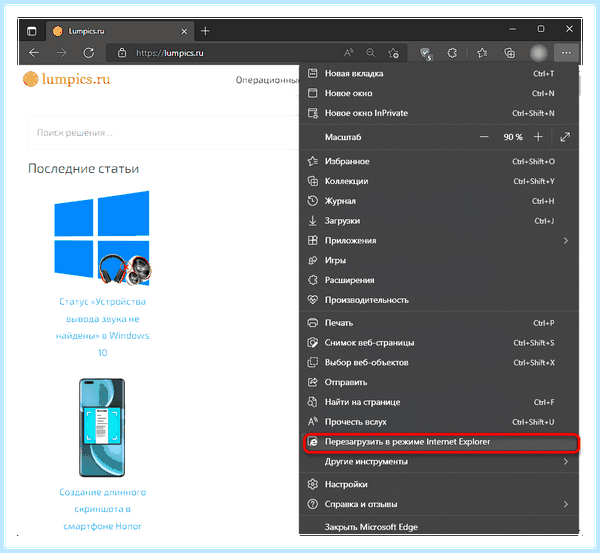
Task: Open article link Статус «Устройства вывода звука не найдены»
Action: (103, 327)
